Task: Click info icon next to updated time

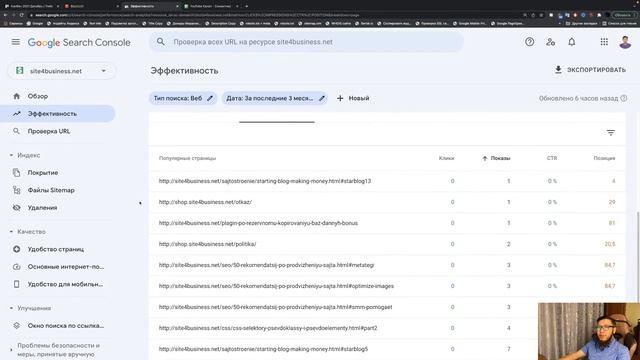Action: (x=624, y=98)
